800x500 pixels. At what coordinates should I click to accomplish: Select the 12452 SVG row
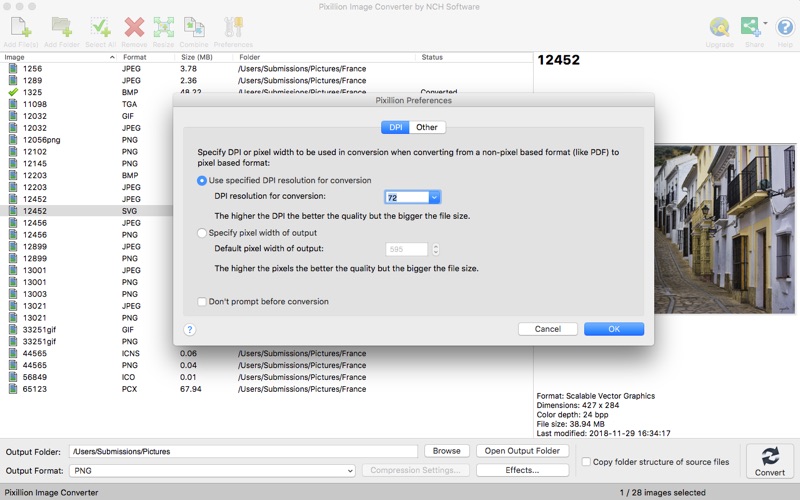87,211
